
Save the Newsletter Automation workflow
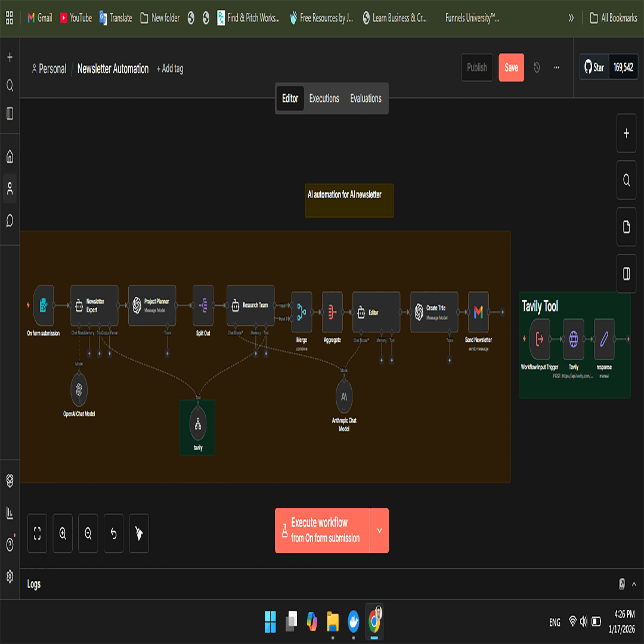(511, 67)
